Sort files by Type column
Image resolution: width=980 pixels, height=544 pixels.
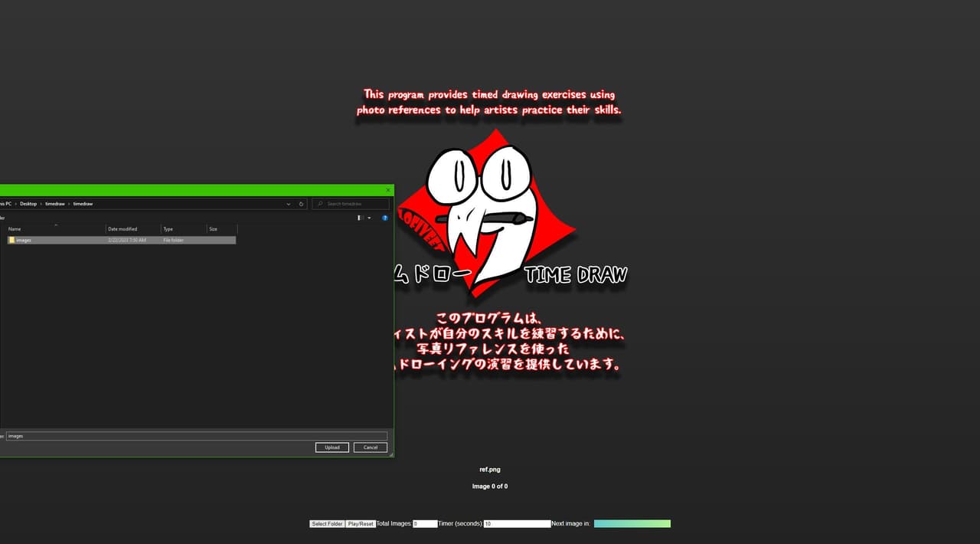coord(184,229)
